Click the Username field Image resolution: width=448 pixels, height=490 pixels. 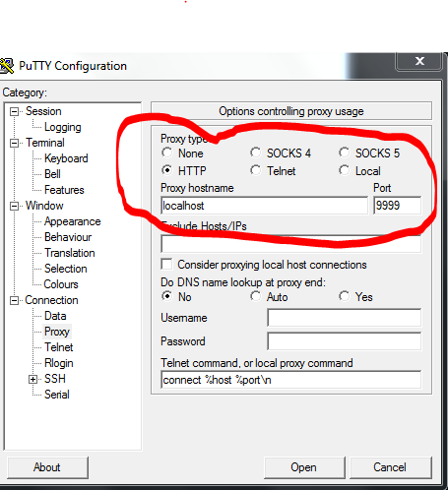point(344,318)
